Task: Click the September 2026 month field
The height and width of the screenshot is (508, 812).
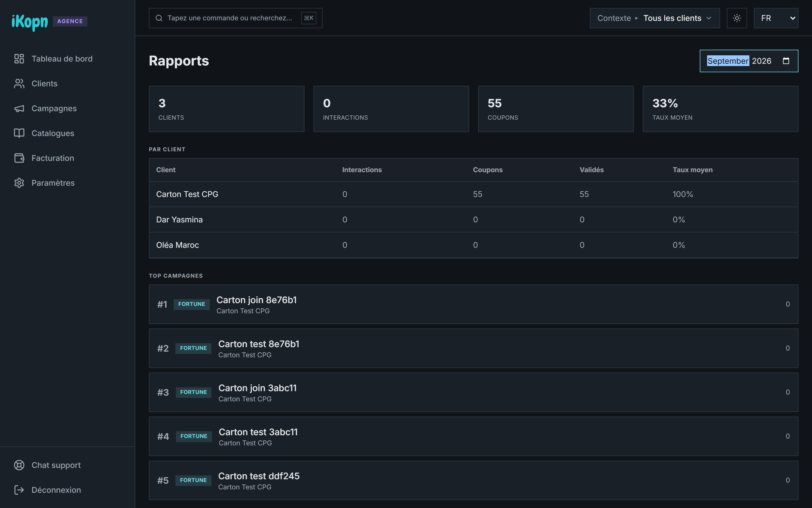Action: point(749,61)
